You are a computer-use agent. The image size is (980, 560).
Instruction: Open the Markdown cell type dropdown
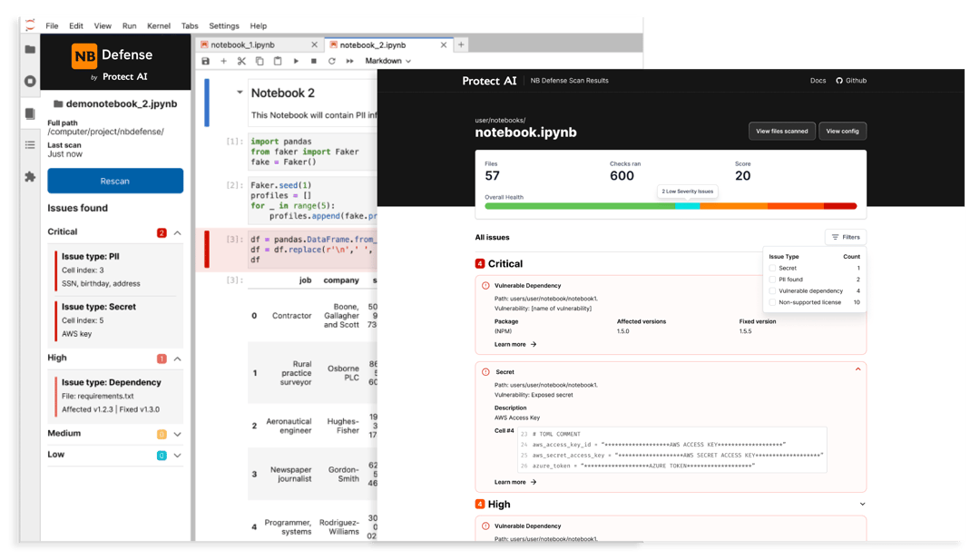[x=388, y=61]
